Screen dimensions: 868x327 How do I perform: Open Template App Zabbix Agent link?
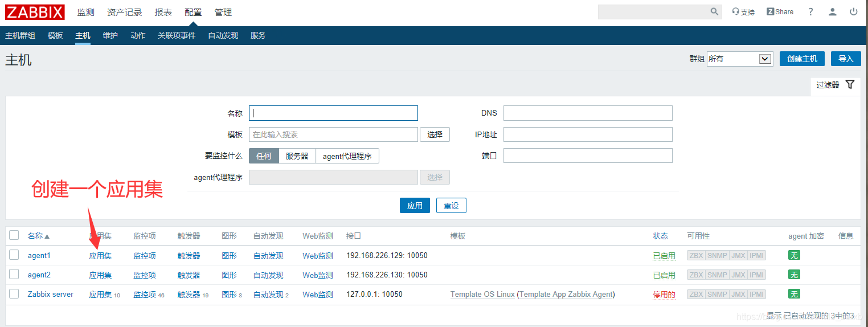(566, 295)
